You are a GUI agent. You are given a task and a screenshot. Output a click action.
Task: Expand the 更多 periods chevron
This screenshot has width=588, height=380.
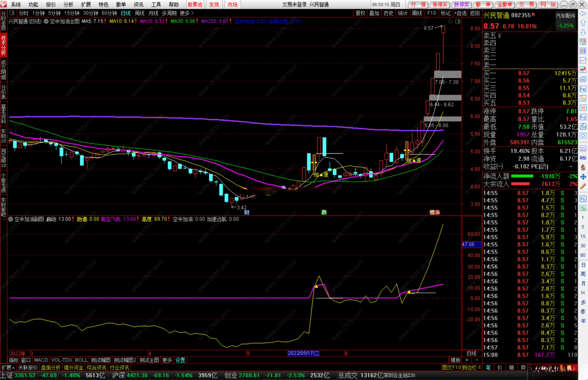click(x=192, y=13)
